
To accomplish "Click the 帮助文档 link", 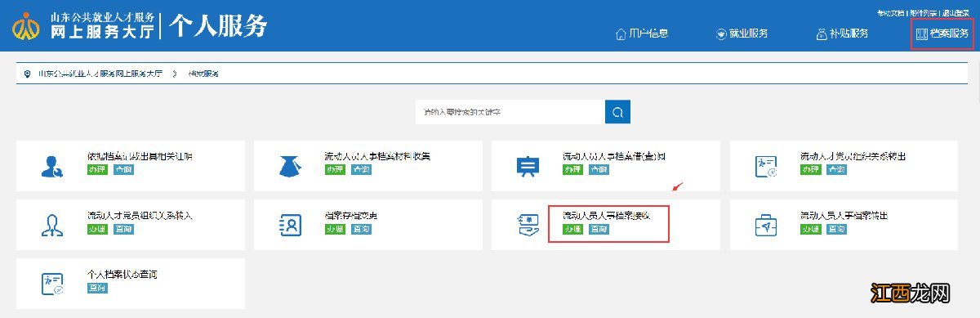I will point(891,13).
